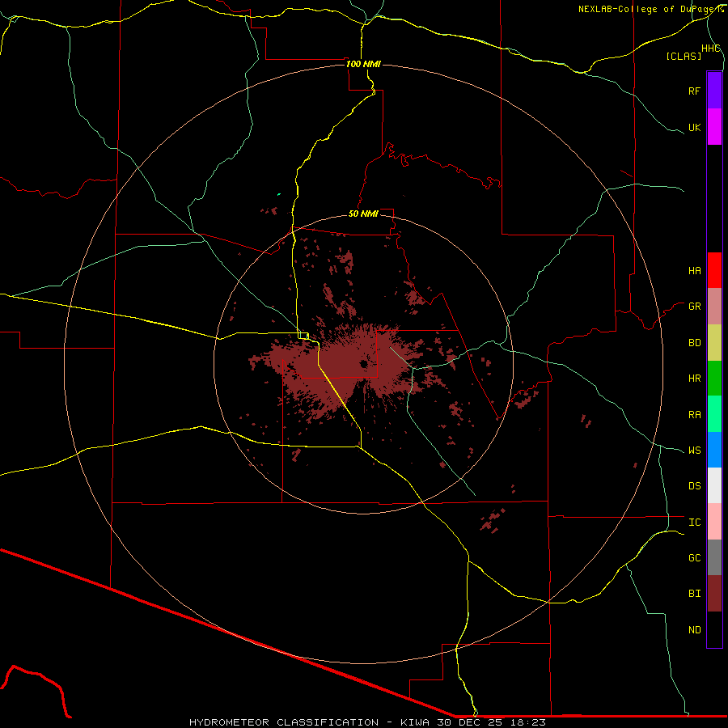Screen dimensions: 728x728
Task: Click the BI dark-red legend swatch
Action: coord(714,594)
